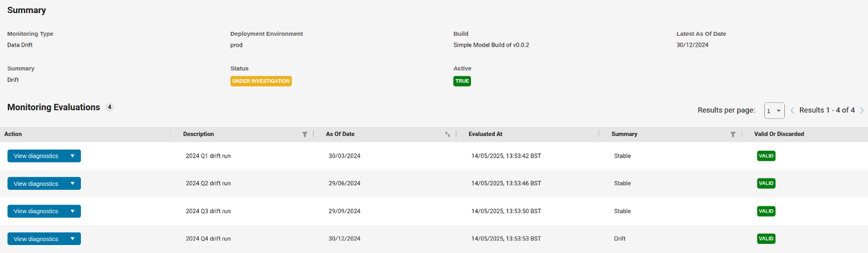Click the Under Investigation status badge
Screen dimensions: 868x253
(261, 81)
